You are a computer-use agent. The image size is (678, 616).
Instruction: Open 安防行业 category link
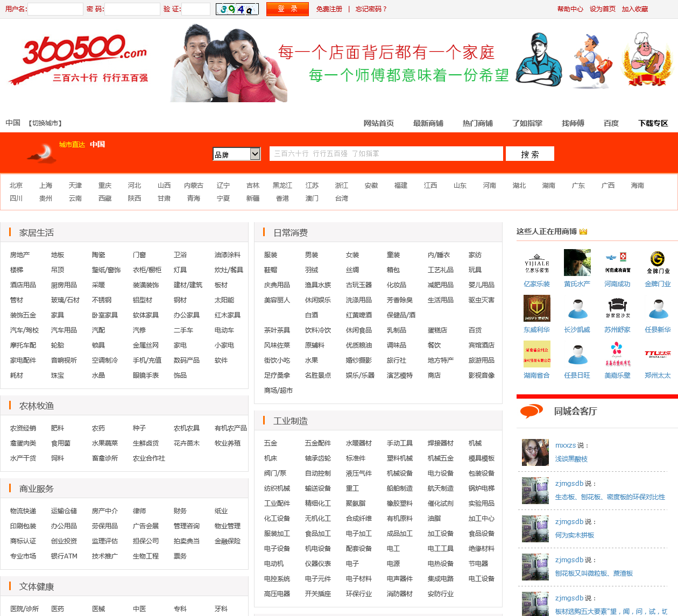[441, 594]
